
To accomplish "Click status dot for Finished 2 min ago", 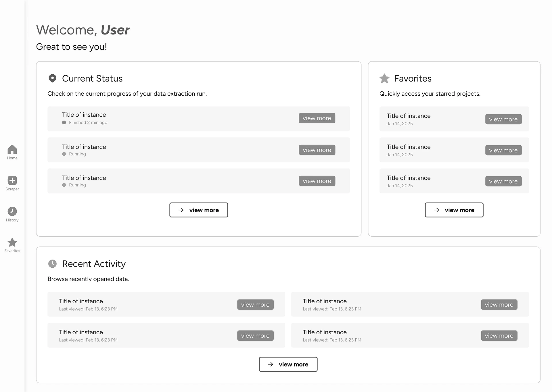I will (64, 123).
